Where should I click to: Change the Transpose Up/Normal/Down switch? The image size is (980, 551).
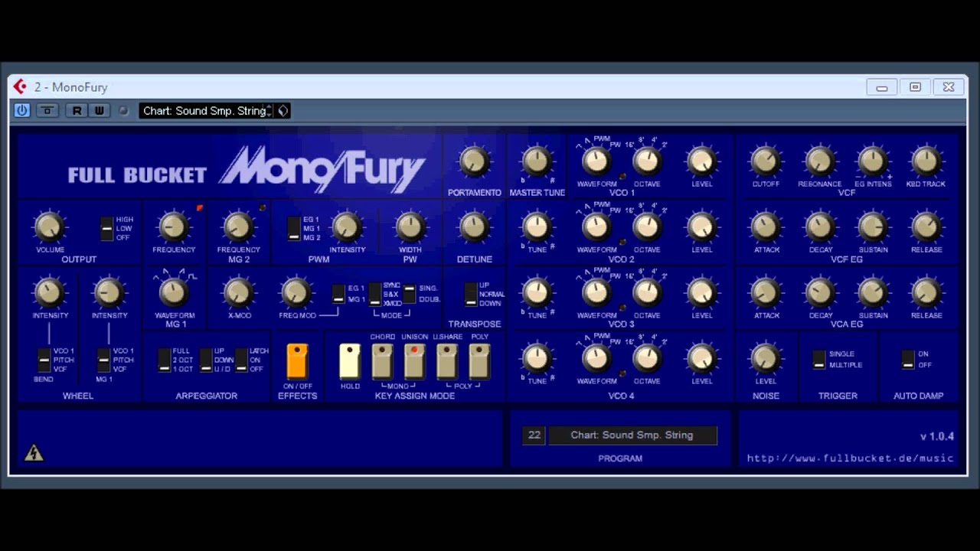[x=471, y=294]
